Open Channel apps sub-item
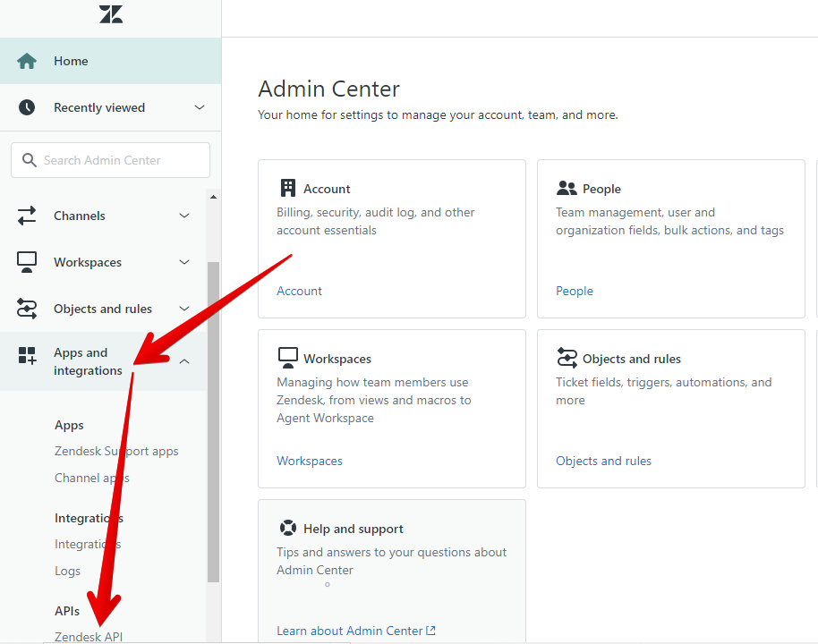The width and height of the screenshot is (818, 644). point(92,478)
